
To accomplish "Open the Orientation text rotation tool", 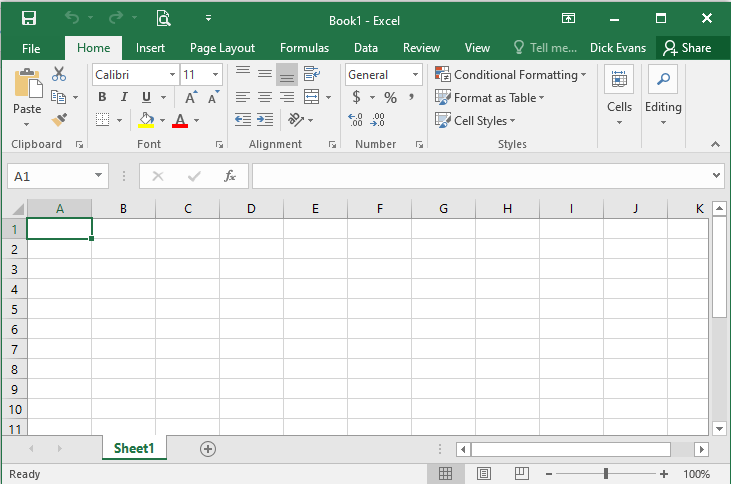I will click(x=296, y=120).
